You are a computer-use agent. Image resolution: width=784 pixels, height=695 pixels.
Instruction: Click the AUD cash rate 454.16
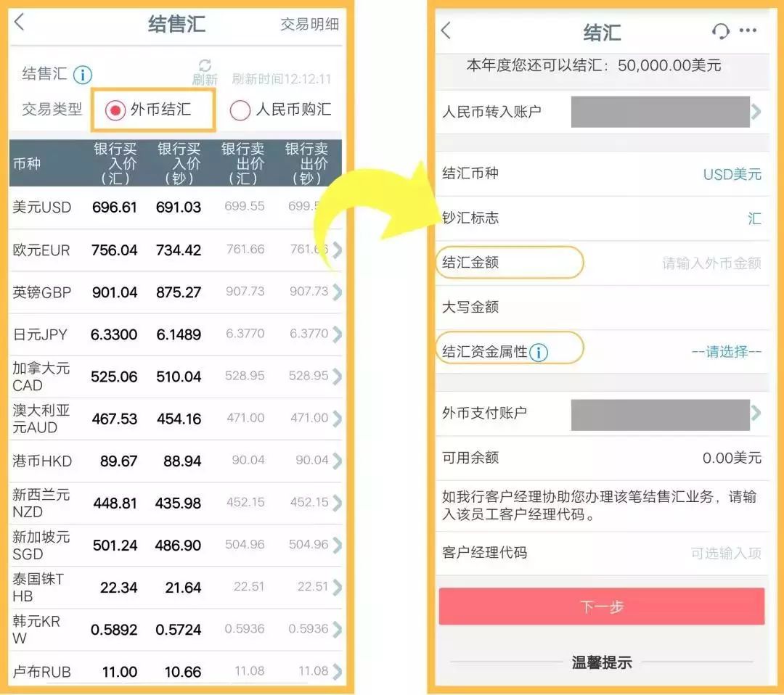179,419
